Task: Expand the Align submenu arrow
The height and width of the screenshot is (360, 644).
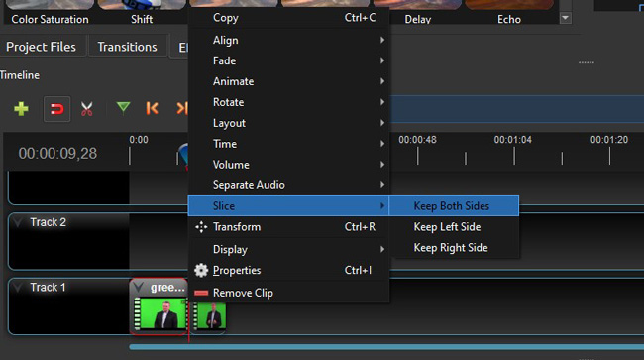Action: [382, 40]
